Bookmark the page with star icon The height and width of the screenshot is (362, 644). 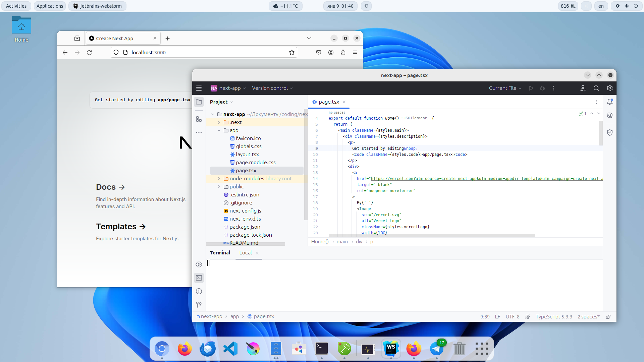pos(292,53)
